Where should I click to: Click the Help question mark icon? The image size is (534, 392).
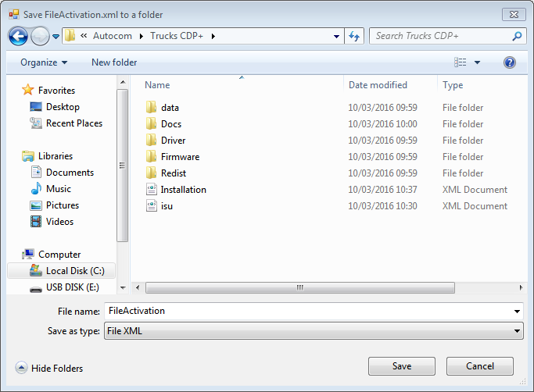tap(510, 62)
